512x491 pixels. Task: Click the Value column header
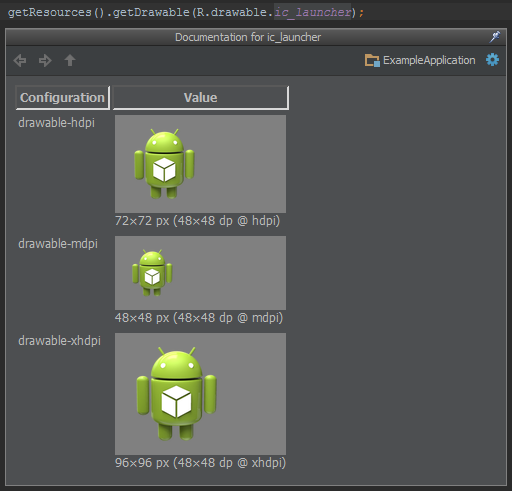pyautogui.click(x=201, y=98)
